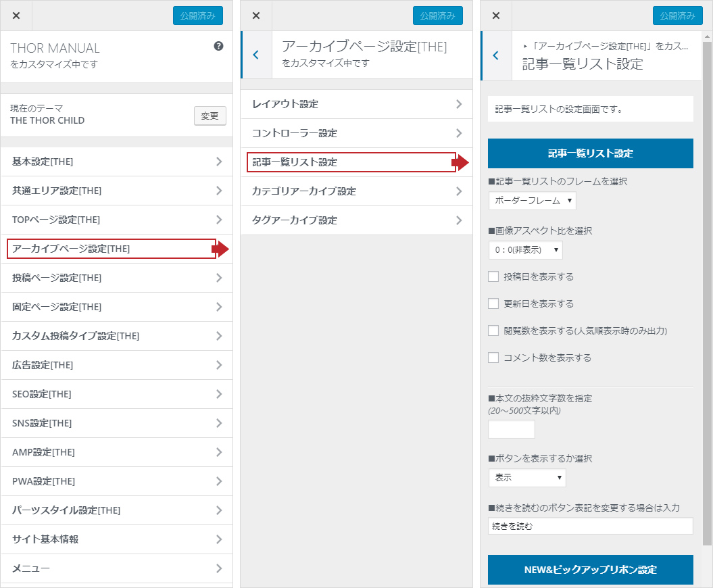Open 基本設定[THE] chevron arrow
This screenshot has height=588, width=713.
(218, 162)
